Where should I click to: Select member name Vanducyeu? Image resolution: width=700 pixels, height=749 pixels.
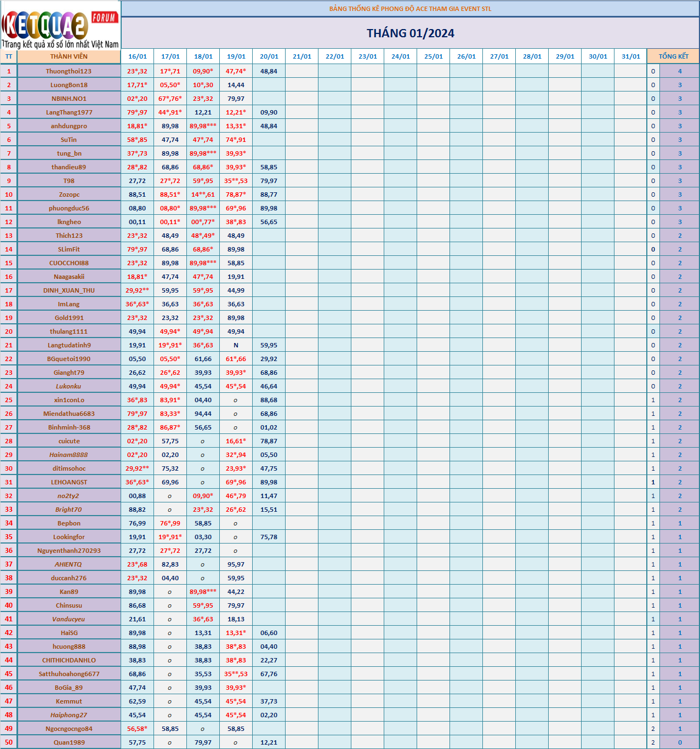tap(69, 619)
